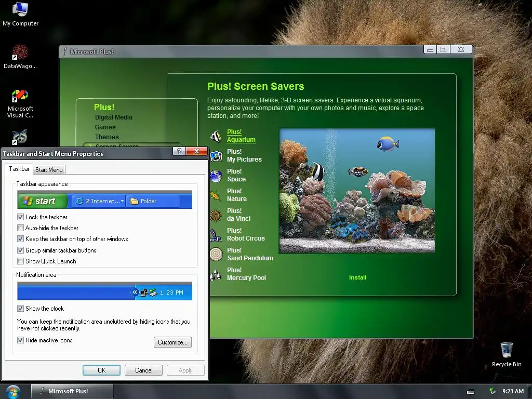Click the help question mark button in Properties dialog

click(179, 151)
